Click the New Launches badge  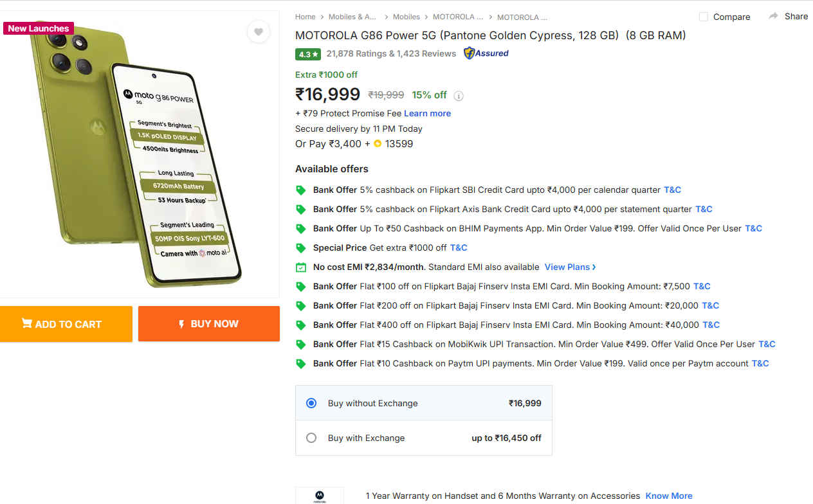pyautogui.click(x=39, y=28)
